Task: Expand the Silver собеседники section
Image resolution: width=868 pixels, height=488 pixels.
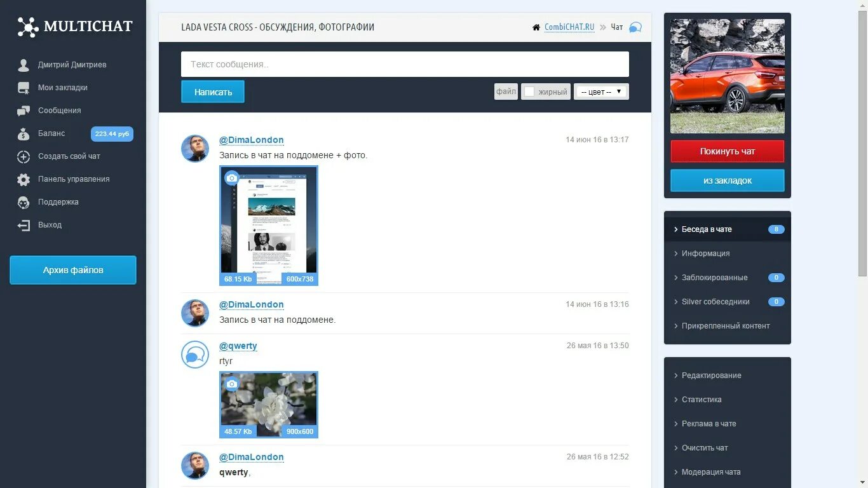Action: (728, 302)
